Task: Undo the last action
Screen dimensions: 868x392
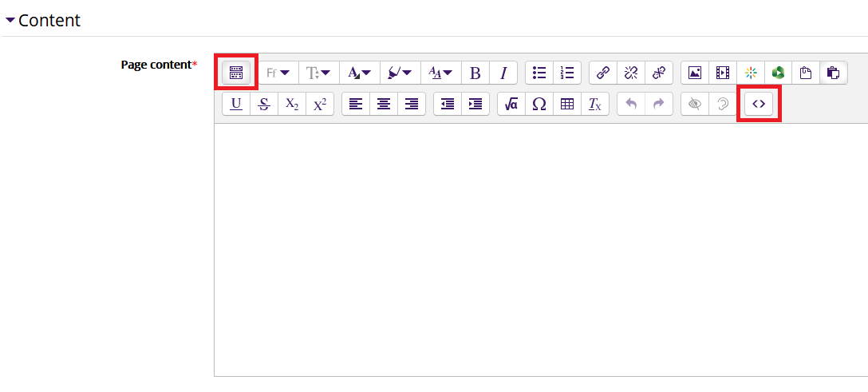Action: 631,104
